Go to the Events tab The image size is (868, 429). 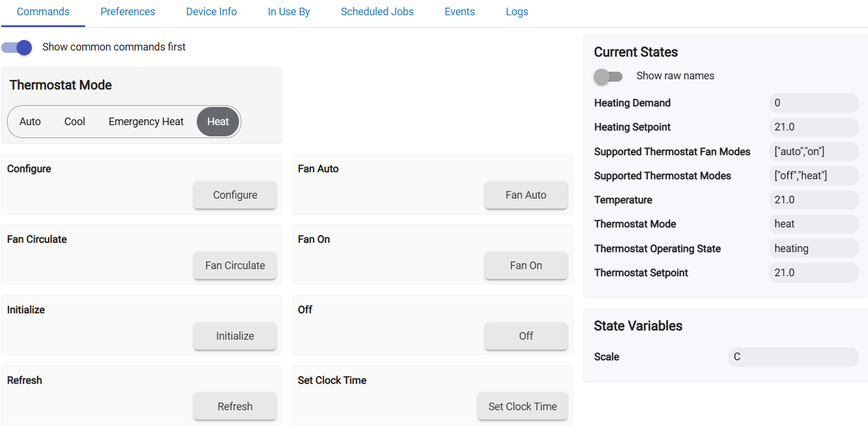pos(460,12)
